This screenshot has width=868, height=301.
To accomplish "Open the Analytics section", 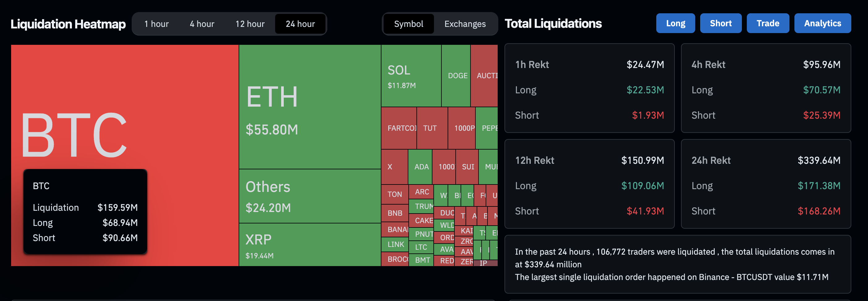I will 823,23.
